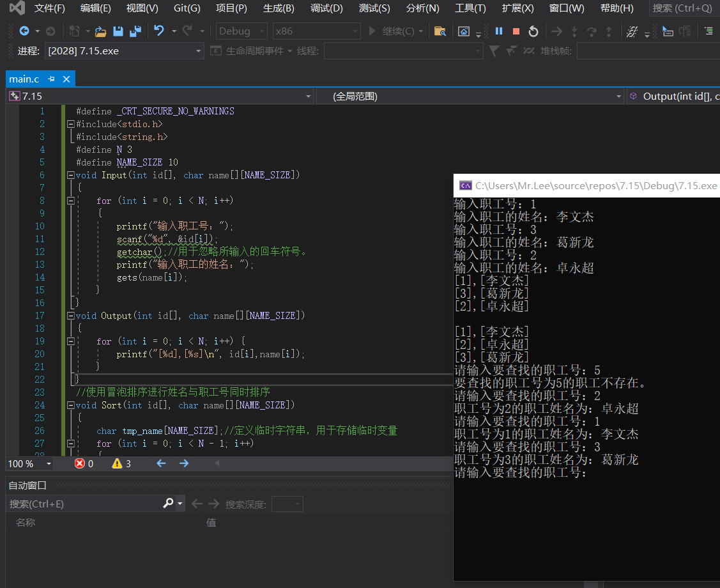Pin the main.c tab

point(51,79)
